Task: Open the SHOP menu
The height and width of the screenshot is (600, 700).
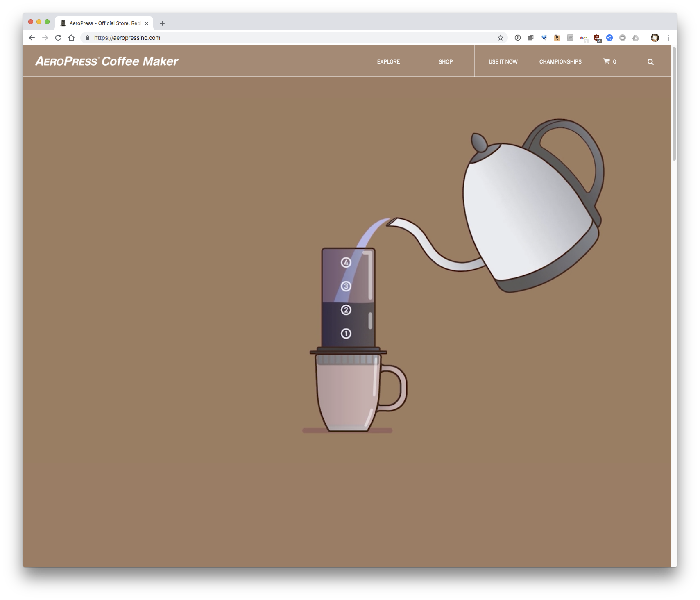Action: [x=446, y=61]
